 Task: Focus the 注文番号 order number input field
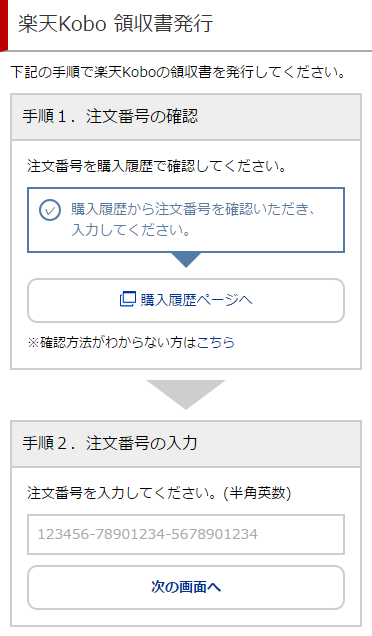point(186,534)
